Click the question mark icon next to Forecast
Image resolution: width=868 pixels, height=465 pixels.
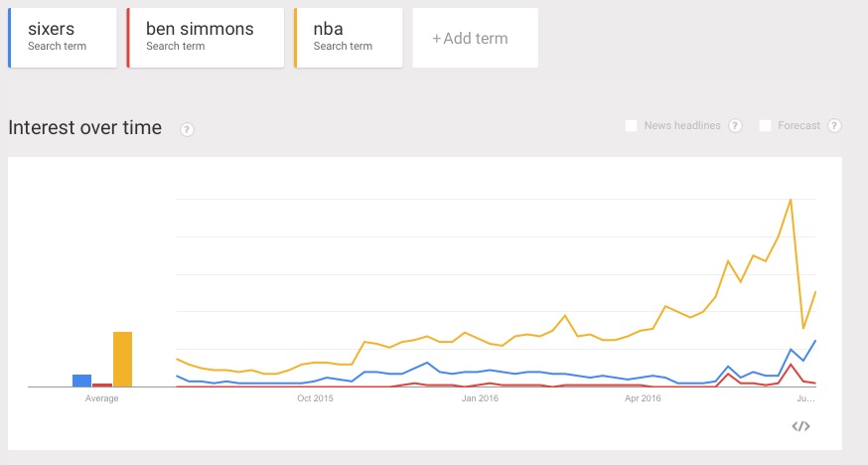(x=834, y=126)
